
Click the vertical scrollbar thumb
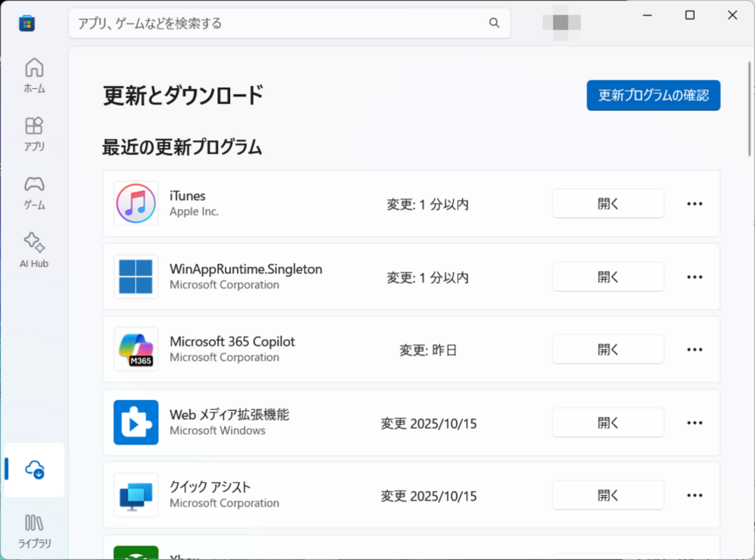(x=749, y=108)
